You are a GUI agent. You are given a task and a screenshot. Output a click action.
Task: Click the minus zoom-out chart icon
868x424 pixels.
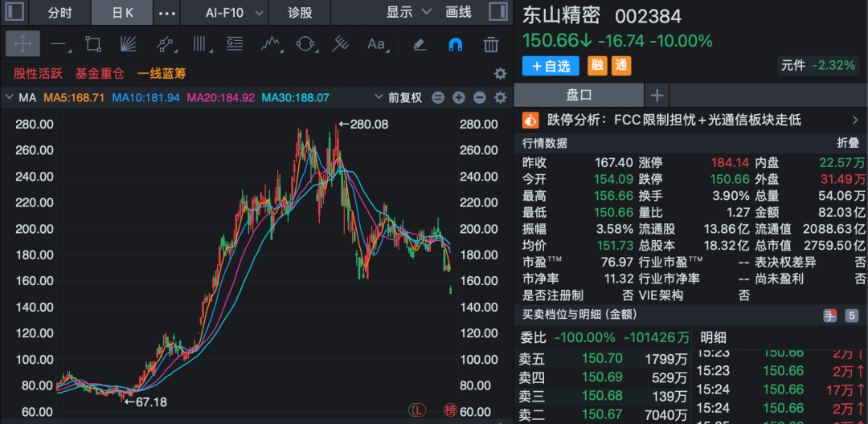(479, 98)
